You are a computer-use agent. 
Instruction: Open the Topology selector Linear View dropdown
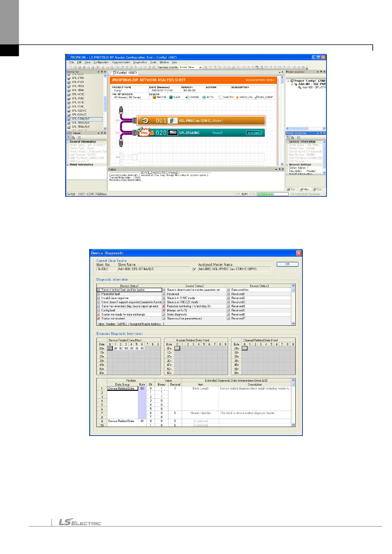200,67
